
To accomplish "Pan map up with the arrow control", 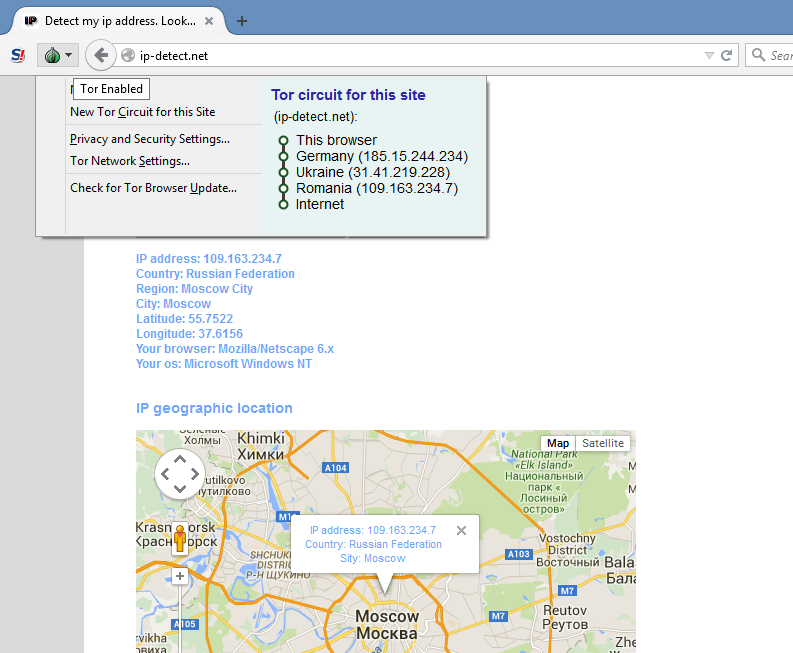I will pyautogui.click(x=180, y=459).
